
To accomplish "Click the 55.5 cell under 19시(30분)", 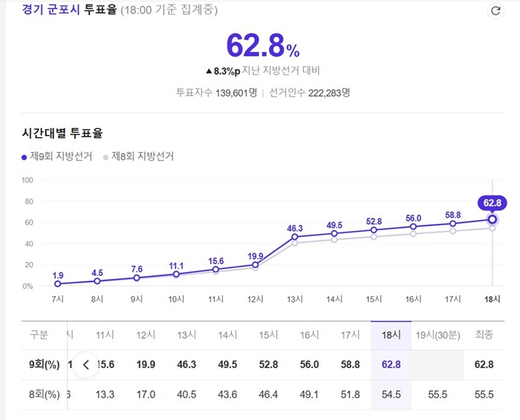I will point(438,395).
